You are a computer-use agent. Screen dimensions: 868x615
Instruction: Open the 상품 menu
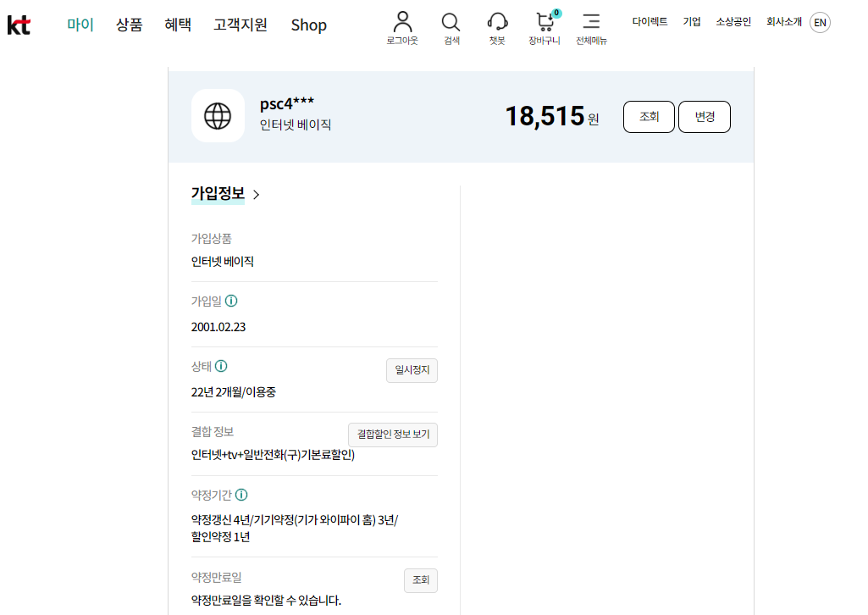coord(129,25)
